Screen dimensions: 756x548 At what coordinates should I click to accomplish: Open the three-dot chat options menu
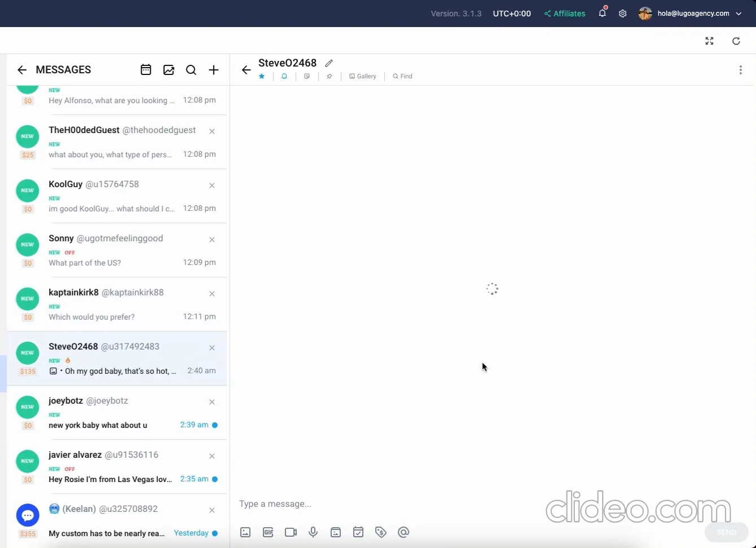[741, 70]
